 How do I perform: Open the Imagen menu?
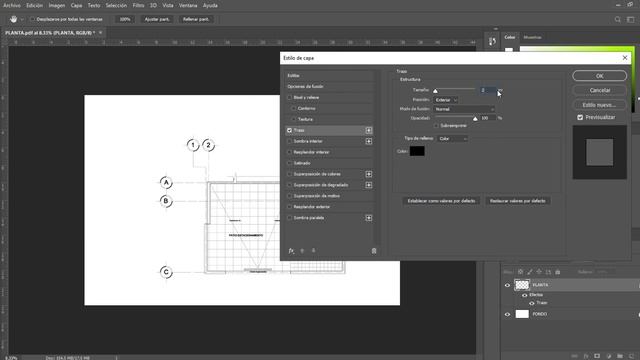point(57,5)
